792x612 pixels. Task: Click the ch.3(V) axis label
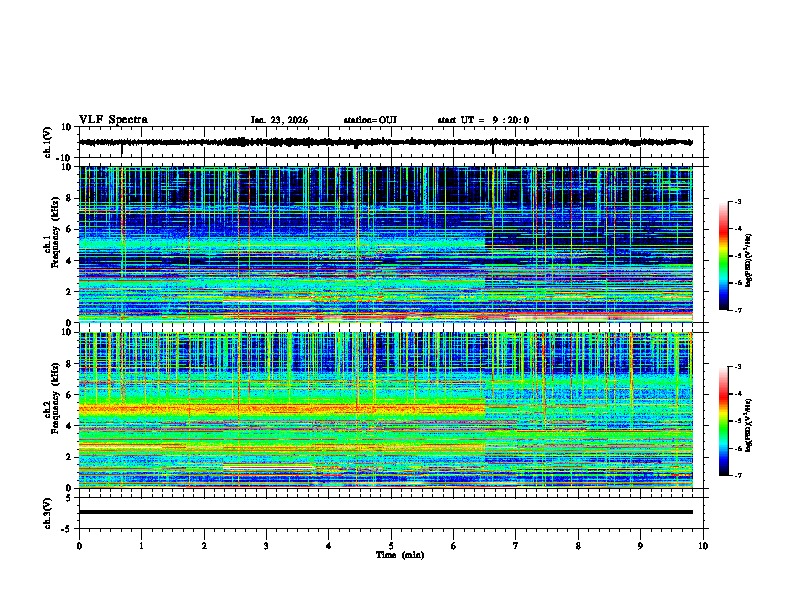pyautogui.click(x=48, y=513)
